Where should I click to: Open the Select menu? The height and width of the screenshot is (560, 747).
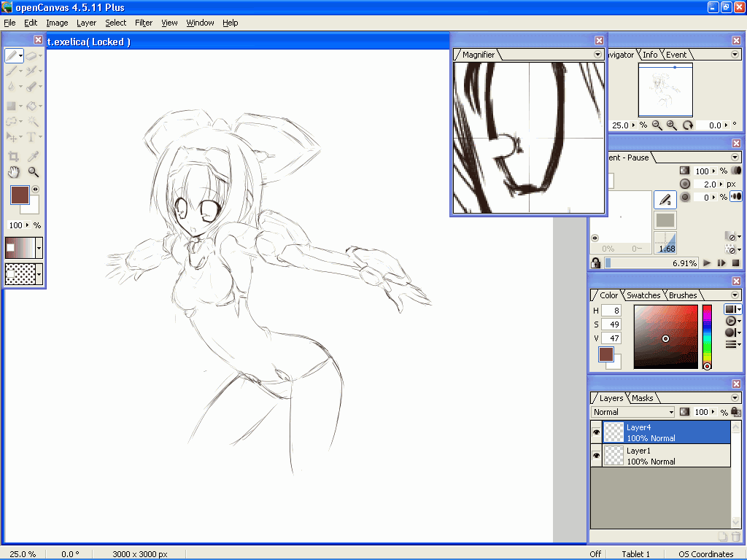pyautogui.click(x=116, y=23)
